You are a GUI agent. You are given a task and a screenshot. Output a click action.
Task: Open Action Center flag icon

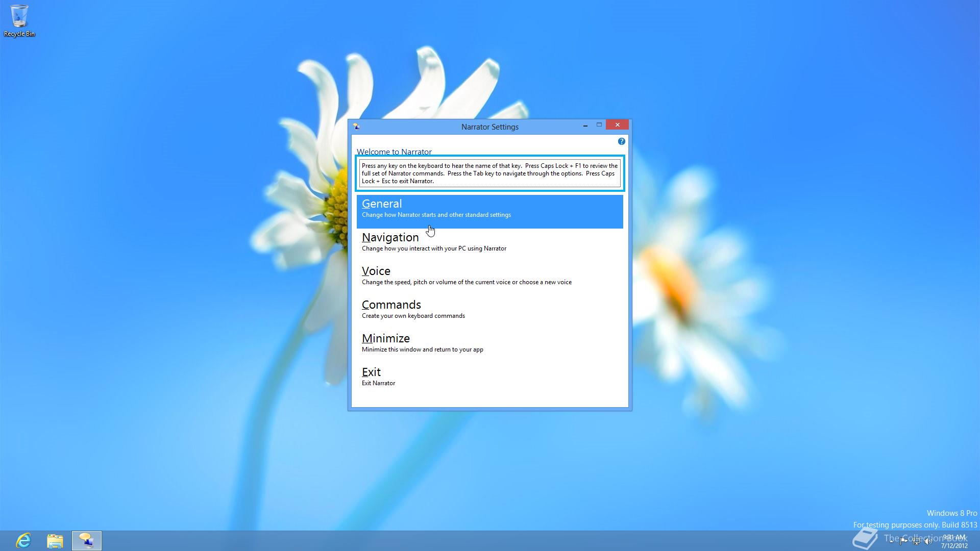[904, 541]
